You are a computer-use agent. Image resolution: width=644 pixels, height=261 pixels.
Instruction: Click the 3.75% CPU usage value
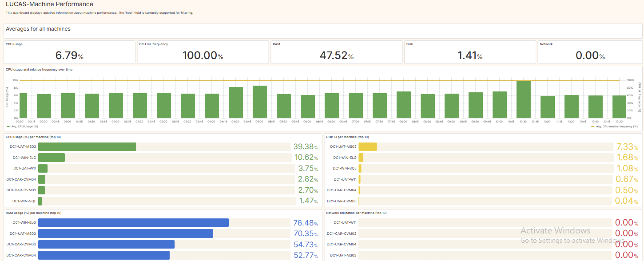[x=308, y=168]
